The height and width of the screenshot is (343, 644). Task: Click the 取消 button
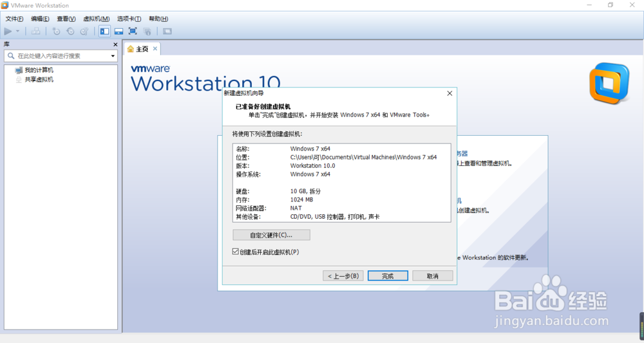click(433, 275)
